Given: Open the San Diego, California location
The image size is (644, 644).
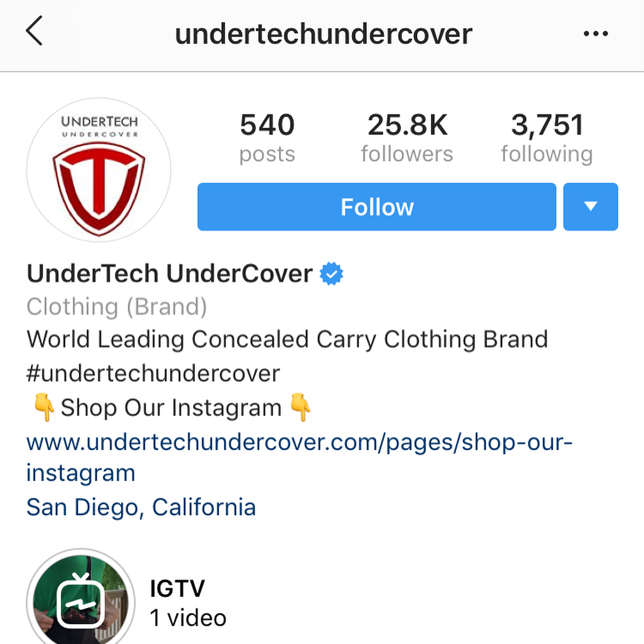Looking at the screenshot, I should (x=141, y=507).
